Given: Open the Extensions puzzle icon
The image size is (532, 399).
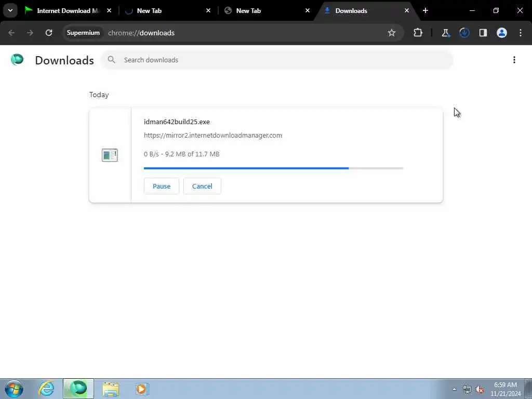Looking at the screenshot, I should tap(418, 33).
